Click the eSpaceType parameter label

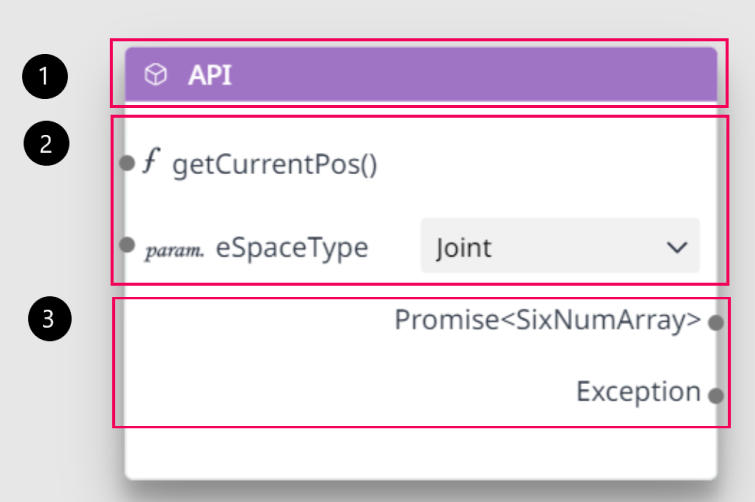(x=292, y=248)
